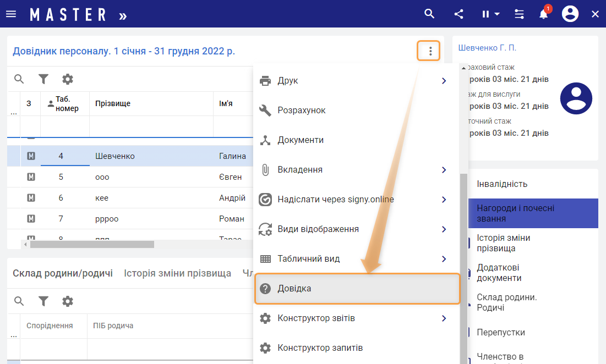Viewport: 606px width, 364px height.
Task: Open the user account avatar icon
Action: tap(570, 14)
